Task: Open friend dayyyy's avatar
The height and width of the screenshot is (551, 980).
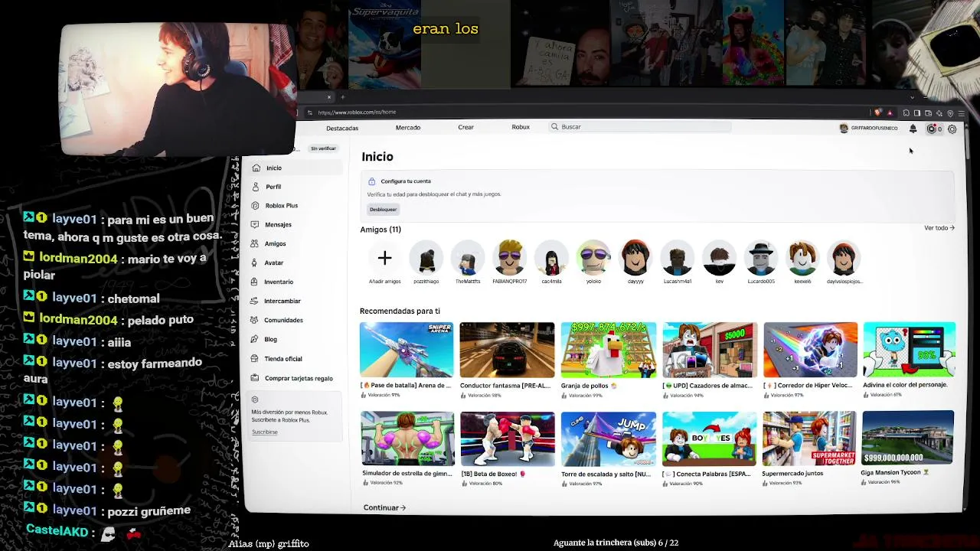Action: click(x=635, y=259)
